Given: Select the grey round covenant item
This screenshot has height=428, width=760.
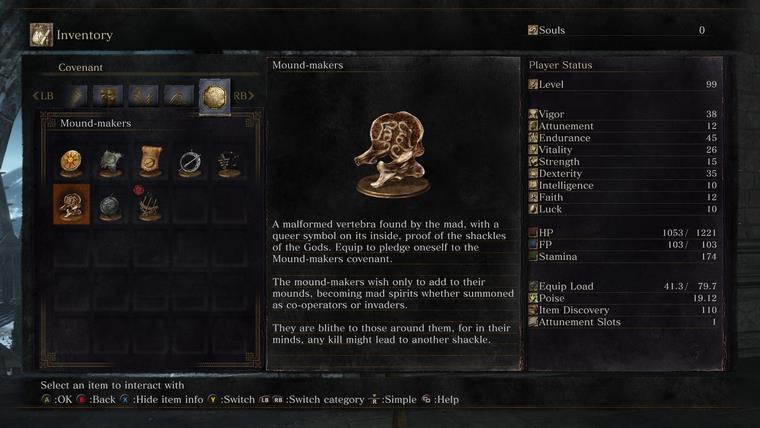Looking at the screenshot, I should (111, 206).
